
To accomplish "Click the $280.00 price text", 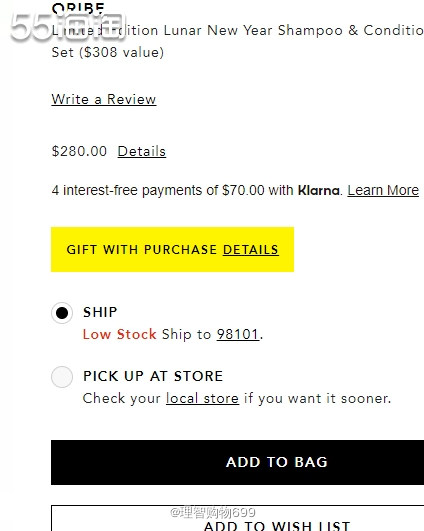I will pyautogui.click(x=79, y=151).
